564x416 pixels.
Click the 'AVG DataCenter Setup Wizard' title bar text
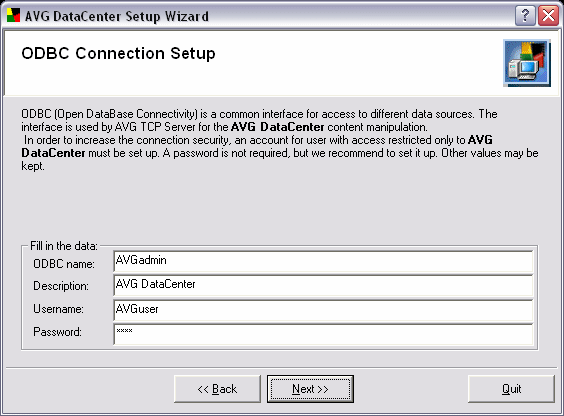pos(117,16)
